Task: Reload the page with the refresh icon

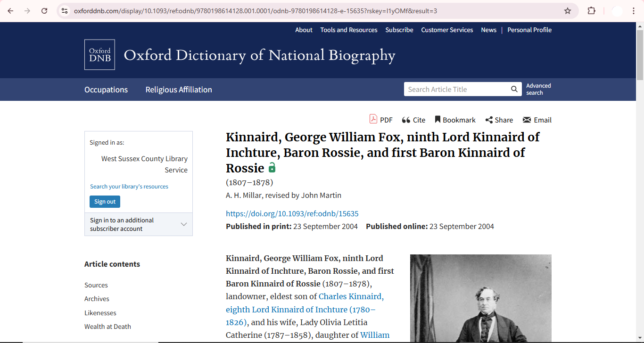Action: click(44, 11)
